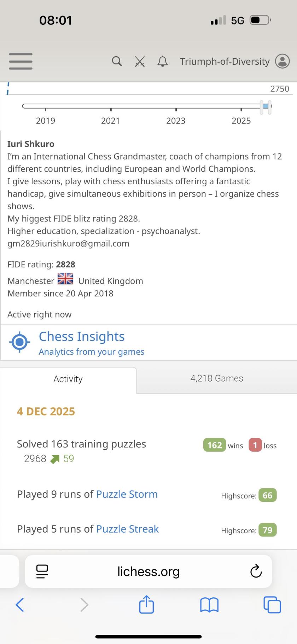
Task: Show all open Safari tabs
Action: point(272,604)
